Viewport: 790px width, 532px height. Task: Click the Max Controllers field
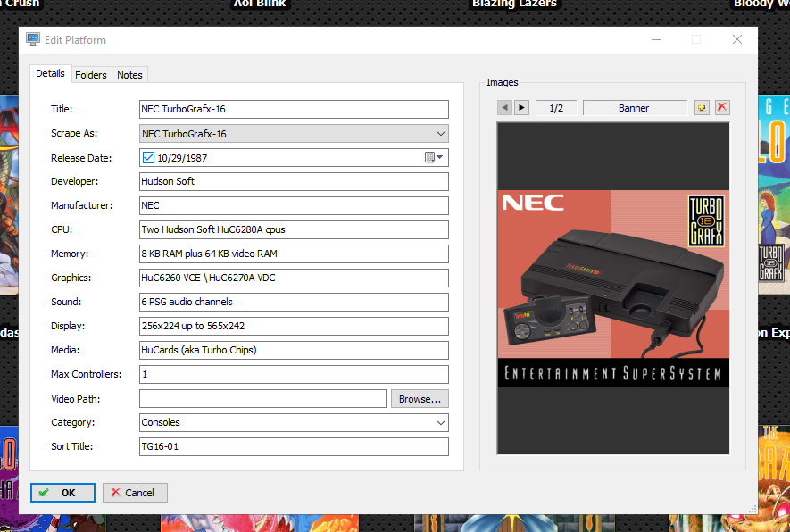click(294, 374)
